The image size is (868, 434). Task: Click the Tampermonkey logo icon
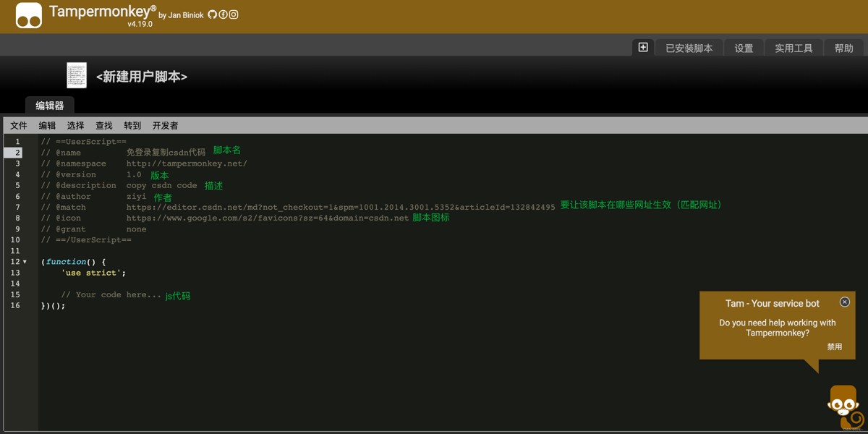tap(29, 16)
